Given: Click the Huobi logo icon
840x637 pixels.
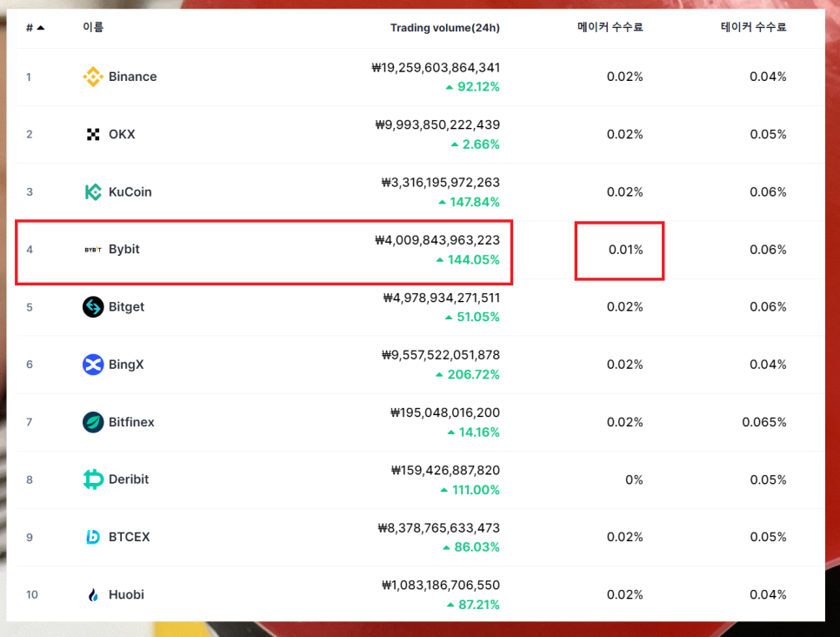Looking at the screenshot, I should pos(93,594).
